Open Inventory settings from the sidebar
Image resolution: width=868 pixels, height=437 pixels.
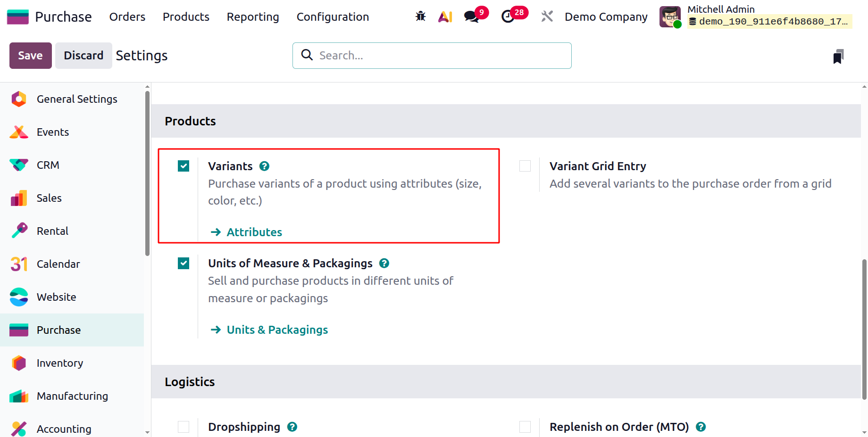tap(59, 363)
